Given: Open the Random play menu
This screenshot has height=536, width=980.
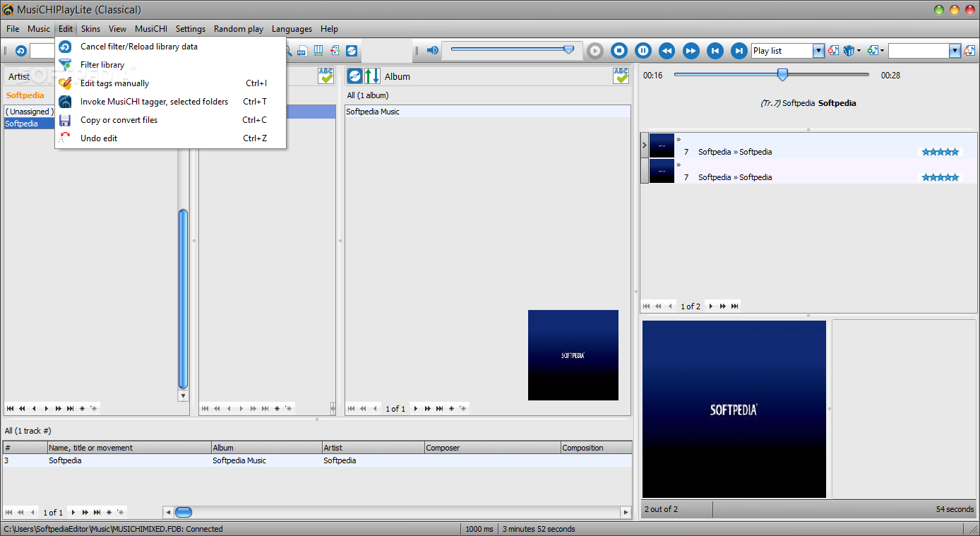Looking at the screenshot, I should click(239, 29).
